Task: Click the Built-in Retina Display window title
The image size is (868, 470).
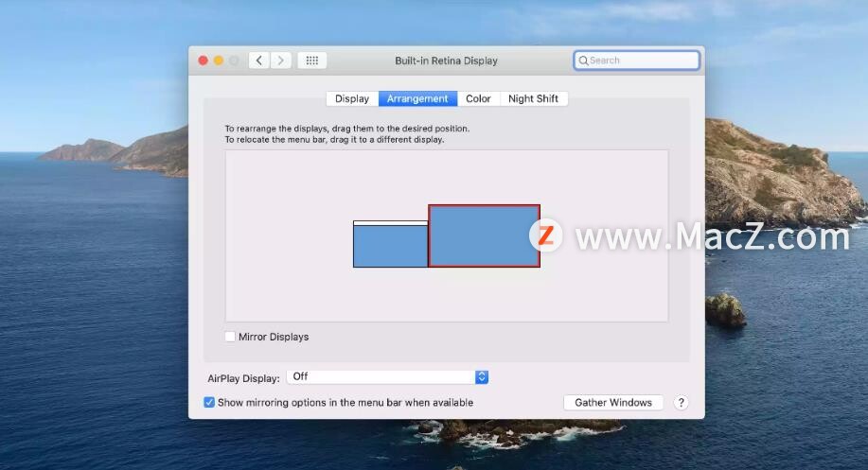Action: [446, 61]
